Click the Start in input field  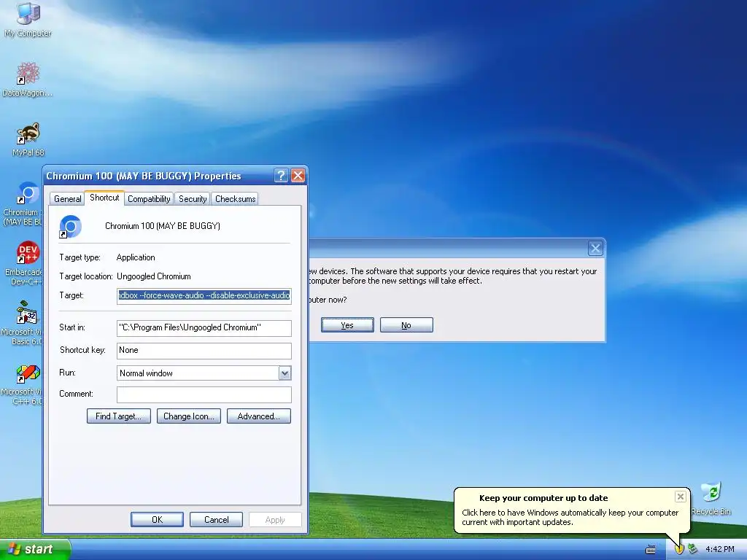204,327
